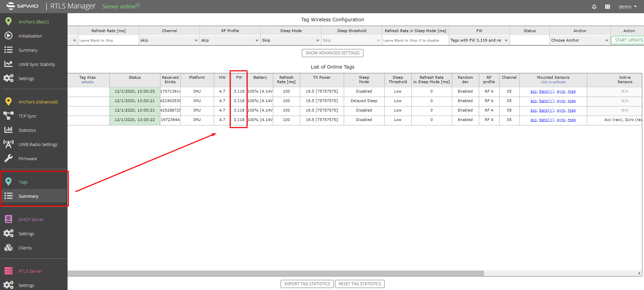The height and width of the screenshot is (290, 644).
Task: Click gyro link in third tag row
Action: (x=561, y=110)
